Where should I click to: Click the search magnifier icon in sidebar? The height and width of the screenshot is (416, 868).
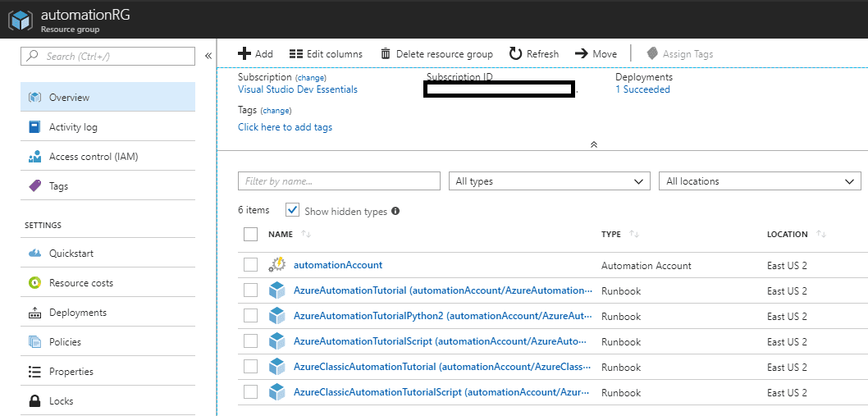click(x=33, y=56)
